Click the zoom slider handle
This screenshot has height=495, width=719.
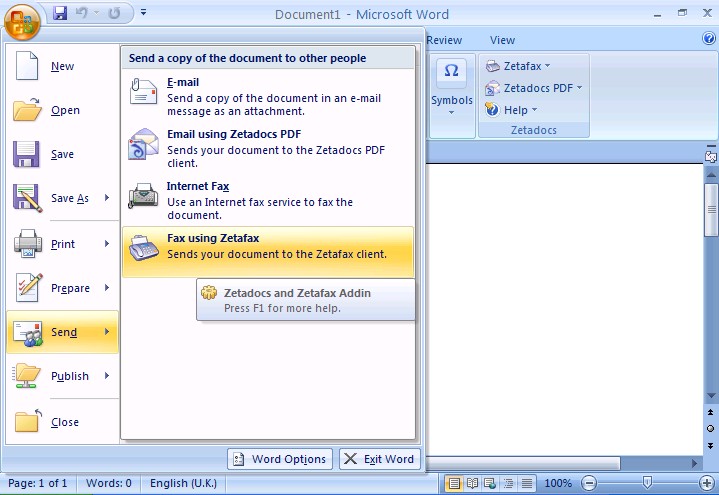[x=647, y=482]
